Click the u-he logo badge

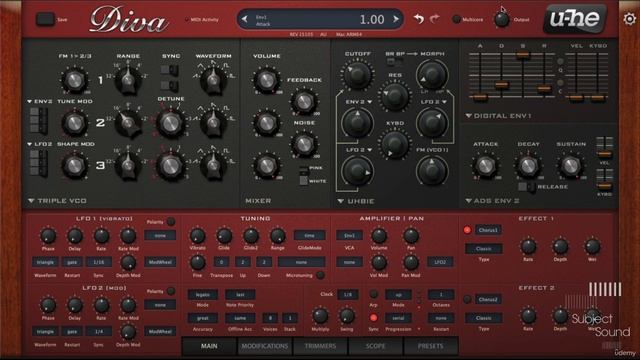(x=575, y=18)
